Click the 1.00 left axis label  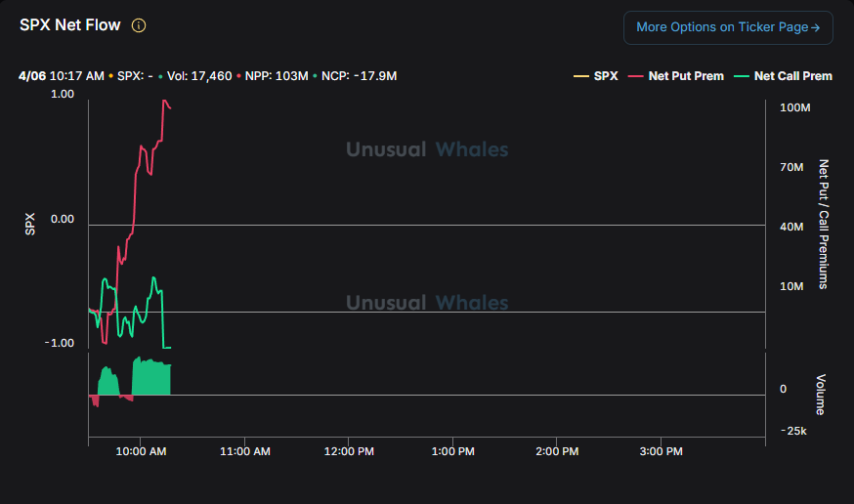click(x=63, y=94)
